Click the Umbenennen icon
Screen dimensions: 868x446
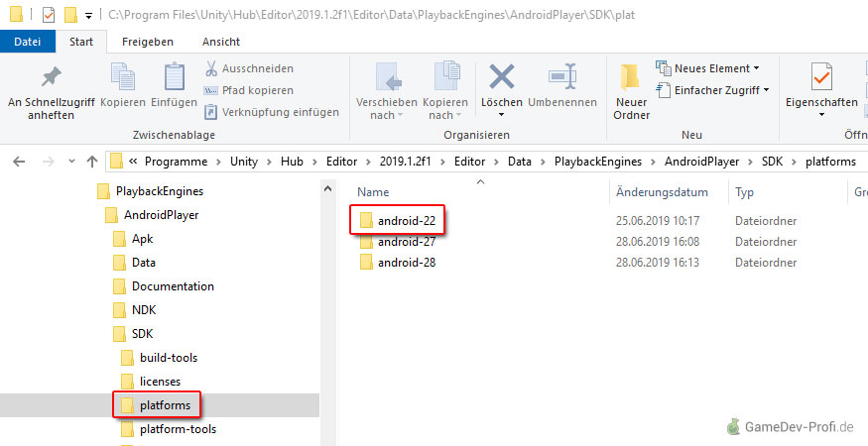click(562, 77)
